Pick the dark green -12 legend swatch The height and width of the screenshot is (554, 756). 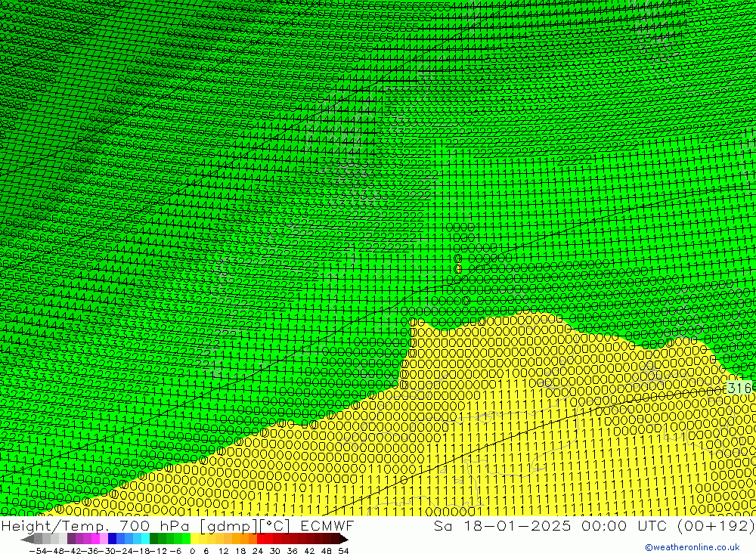pos(153,539)
